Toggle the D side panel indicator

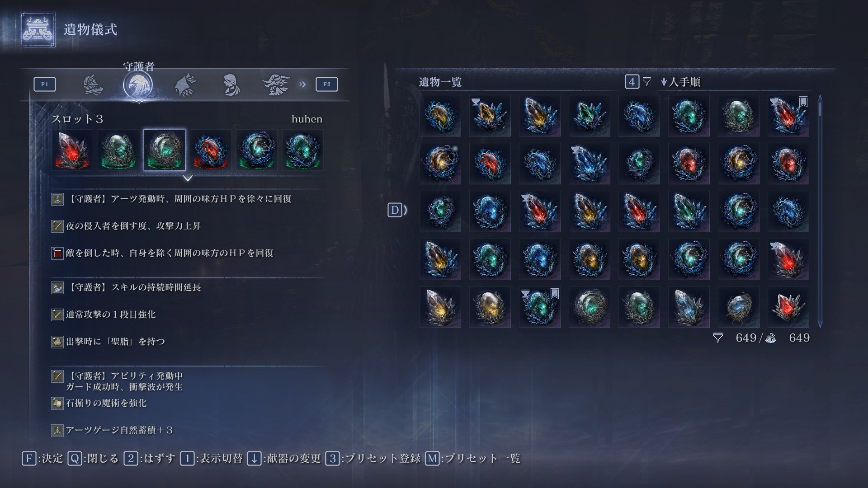click(396, 210)
